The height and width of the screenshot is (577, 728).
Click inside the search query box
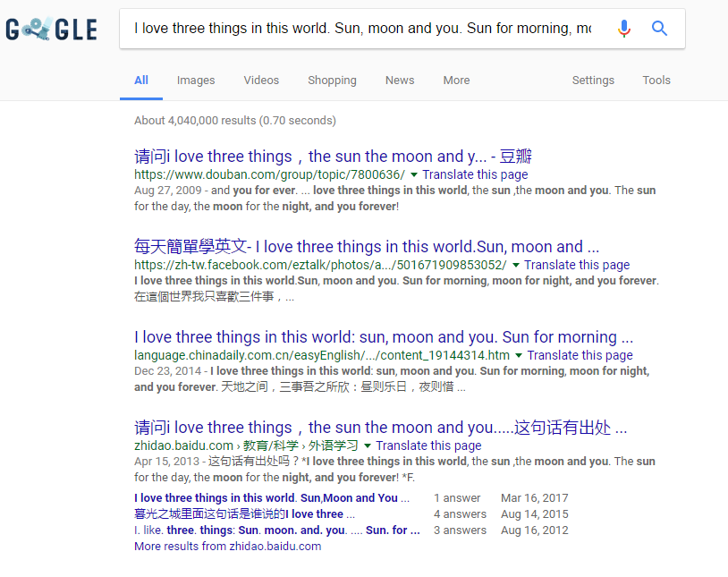point(362,29)
